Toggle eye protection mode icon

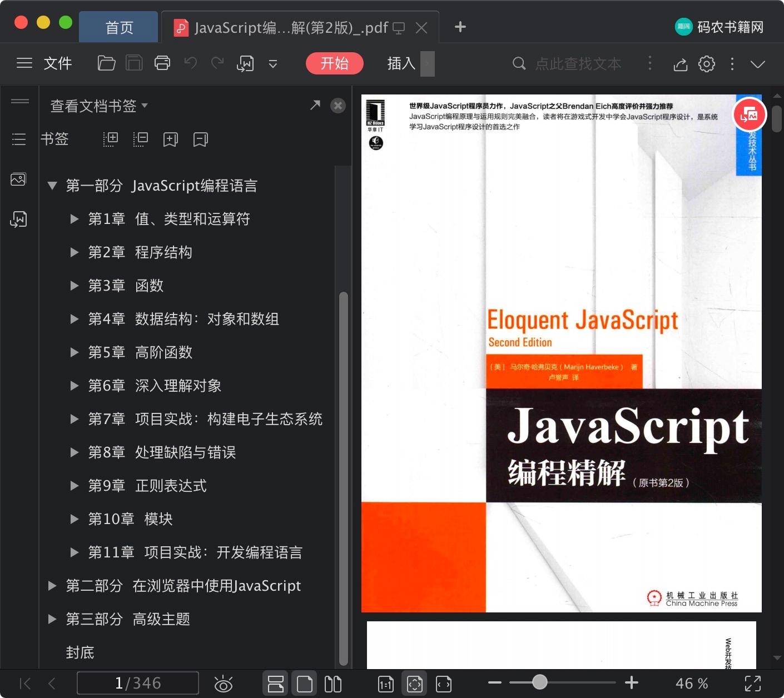coord(223,684)
